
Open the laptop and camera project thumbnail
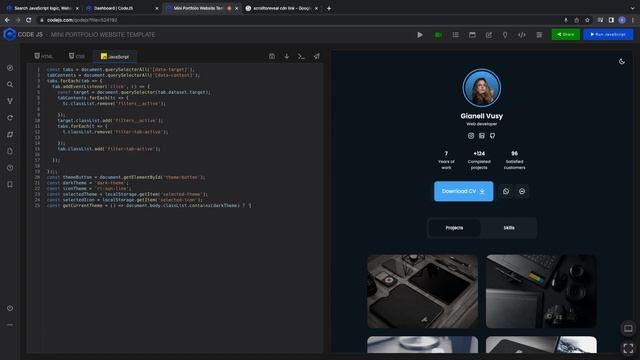coord(541,291)
